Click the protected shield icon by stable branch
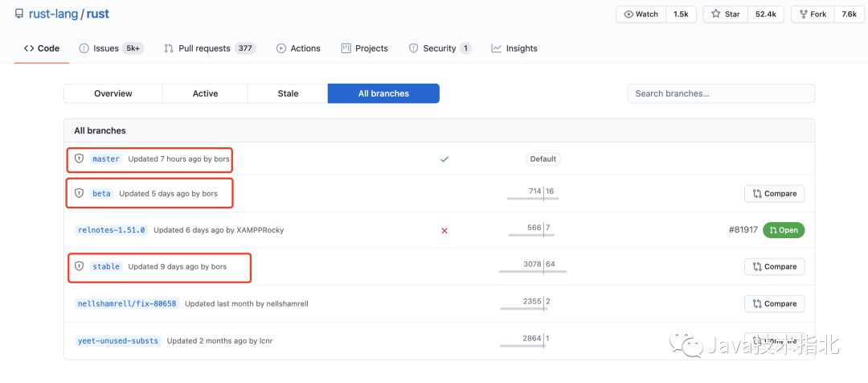 click(79, 266)
